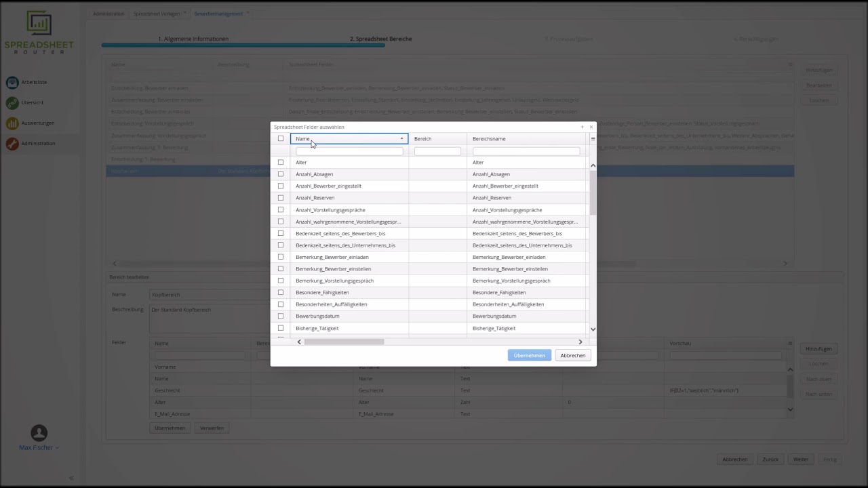Go to step 1. Allgemeine Informationen
The height and width of the screenshot is (488, 868).
click(193, 39)
